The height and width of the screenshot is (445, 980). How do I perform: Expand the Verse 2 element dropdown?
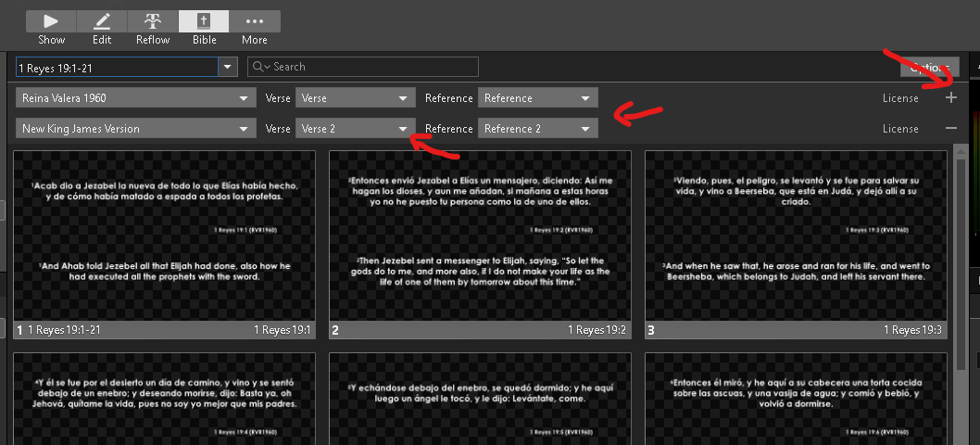355,128
